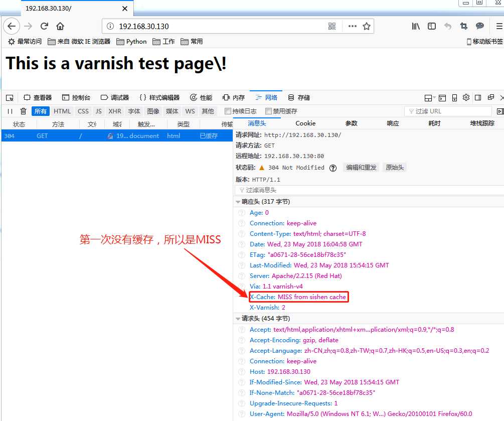Open page actions three-dot menu

coord(352,26)
